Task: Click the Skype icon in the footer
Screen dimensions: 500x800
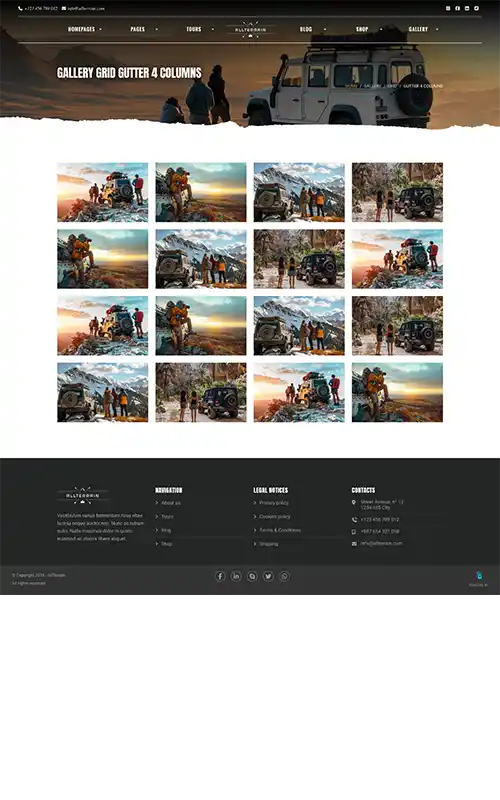Action: [x=252, y=576]
